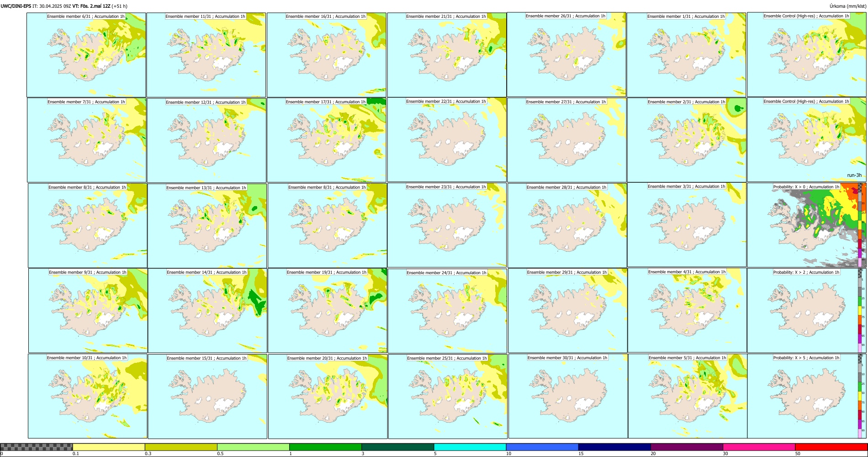
Task: Select the Ensemble member 29/31 map
Action: tap(568, 311)
